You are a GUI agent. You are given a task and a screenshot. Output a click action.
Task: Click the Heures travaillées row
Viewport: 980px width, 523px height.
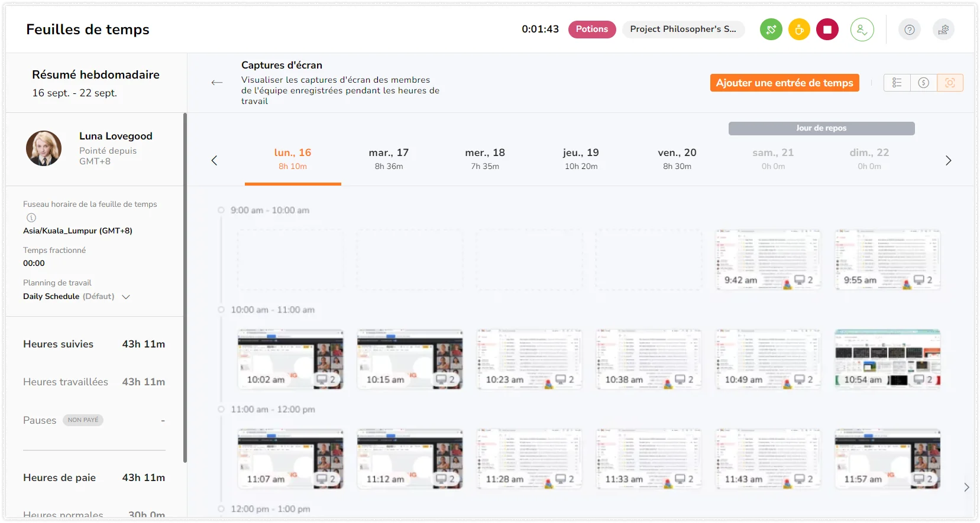[94, 382]
